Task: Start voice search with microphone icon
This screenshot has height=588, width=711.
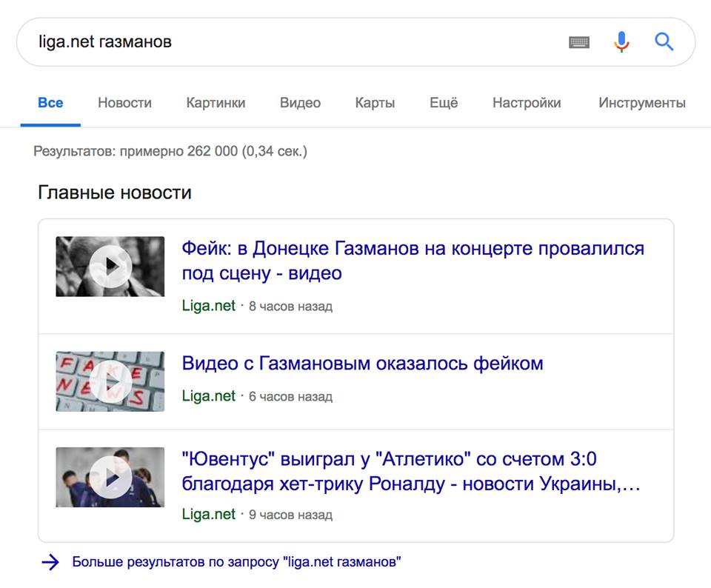Action: pyautogui.click(x=621, y=42)
